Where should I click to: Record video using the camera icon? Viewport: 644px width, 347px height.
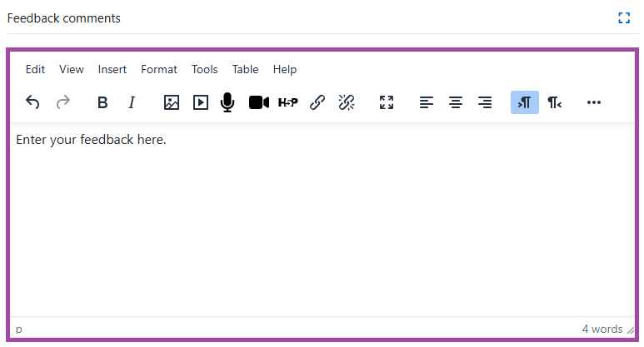click(x=259, y=102)
